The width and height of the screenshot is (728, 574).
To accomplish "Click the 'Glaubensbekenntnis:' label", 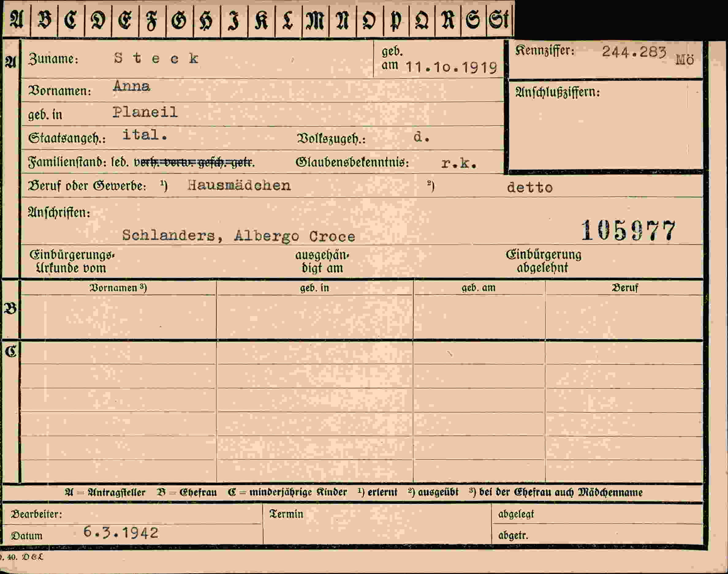I will tap(352, 162).
